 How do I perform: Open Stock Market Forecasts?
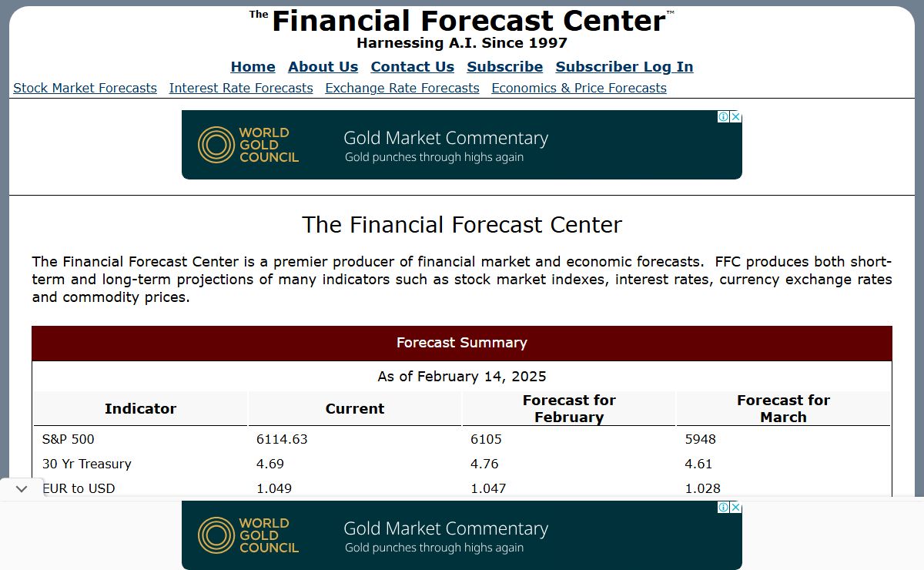(x=85, y=88)
